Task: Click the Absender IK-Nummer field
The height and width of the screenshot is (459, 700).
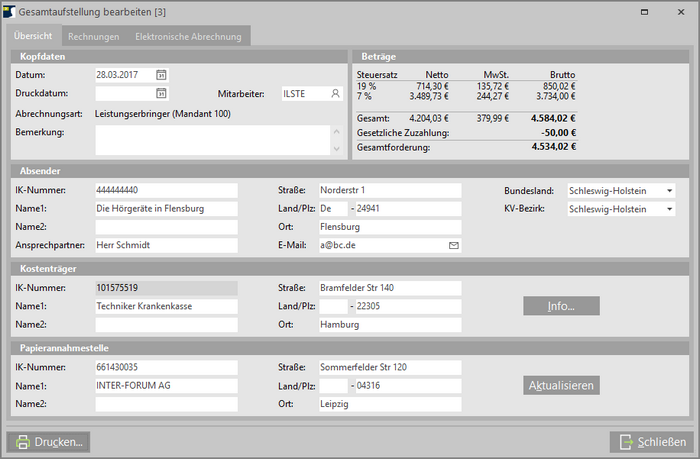Action: [166, 190]
